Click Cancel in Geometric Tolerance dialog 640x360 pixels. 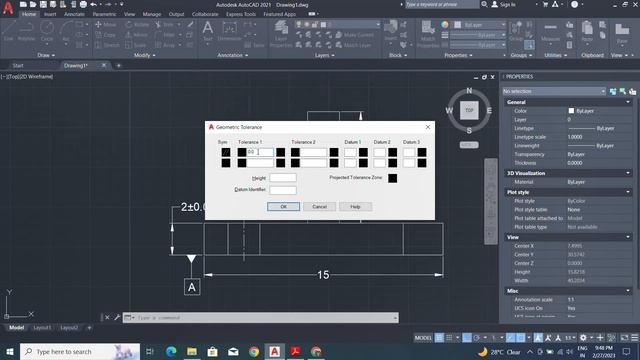tap(319, 207)
